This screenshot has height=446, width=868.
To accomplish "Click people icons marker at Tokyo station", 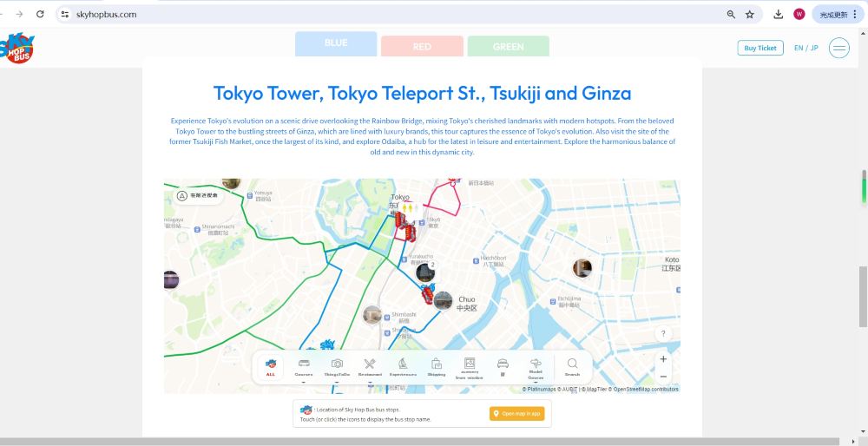I will [409, 208].
